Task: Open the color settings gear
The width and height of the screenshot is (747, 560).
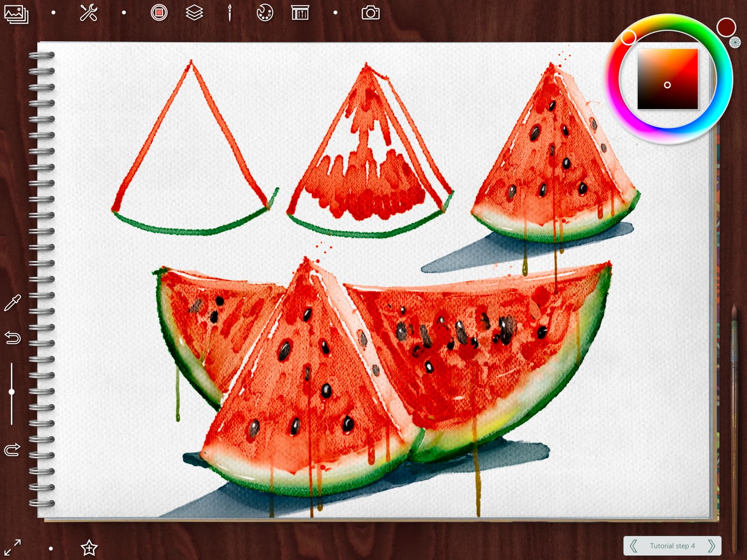Action: [x=735, y=43]
